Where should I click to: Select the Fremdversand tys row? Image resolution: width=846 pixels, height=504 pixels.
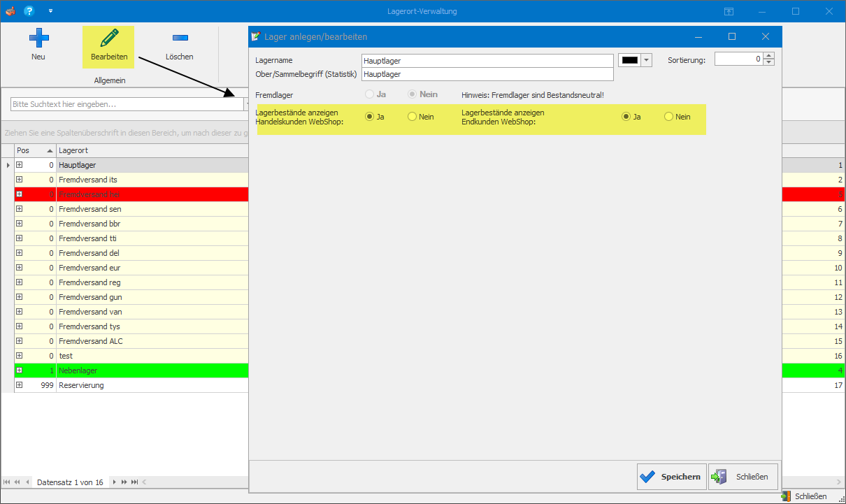tap(131, 326)
